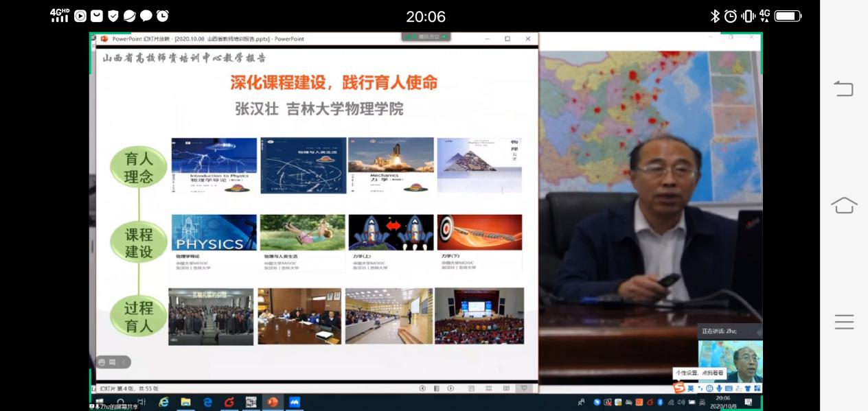Toggle Sogou Chinese/English mode '英' button
Viewport: 868px width, 411px height.
tap(691, 388)
